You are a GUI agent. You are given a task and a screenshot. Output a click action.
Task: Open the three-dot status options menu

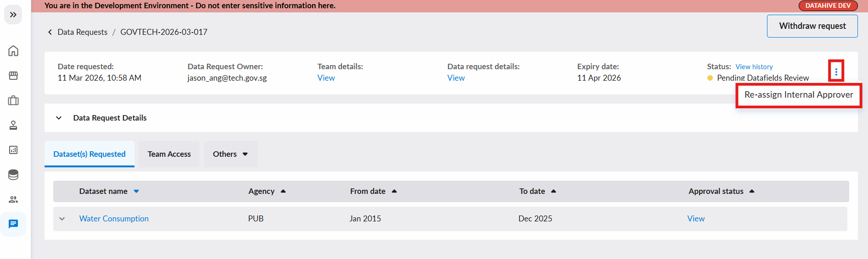[836, 72]
